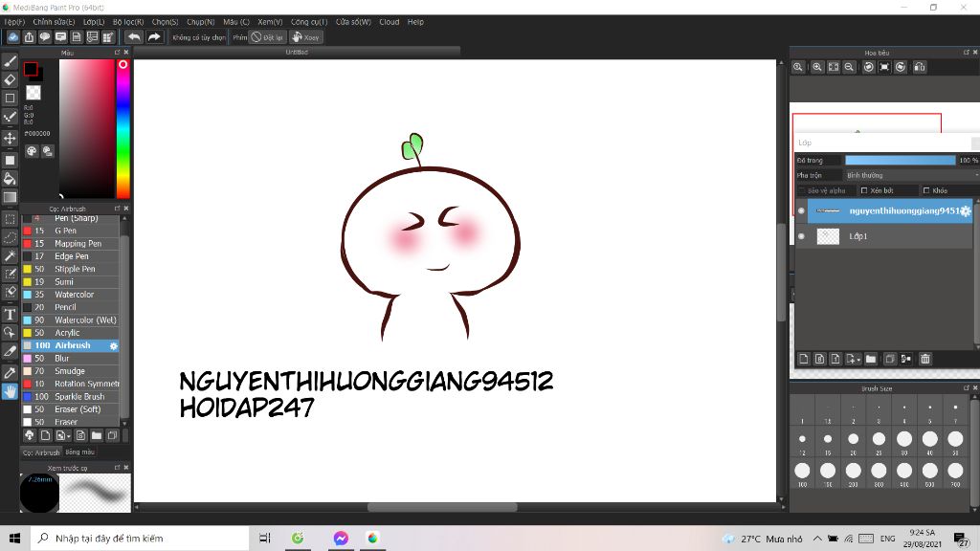Click the taskbar search box
This screenshot has height=551, width=980.
tap(140, 538)
